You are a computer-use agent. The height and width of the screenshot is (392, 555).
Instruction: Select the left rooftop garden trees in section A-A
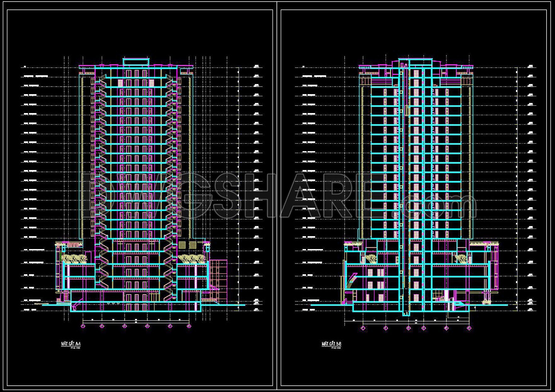[x=74, y=258]
